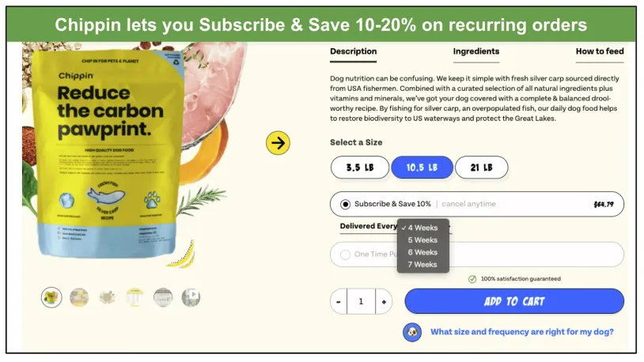This screenshot has height=362, width=644.
Task: Select the Subscribe & Save 10% radio
Action: coord(346,205)
